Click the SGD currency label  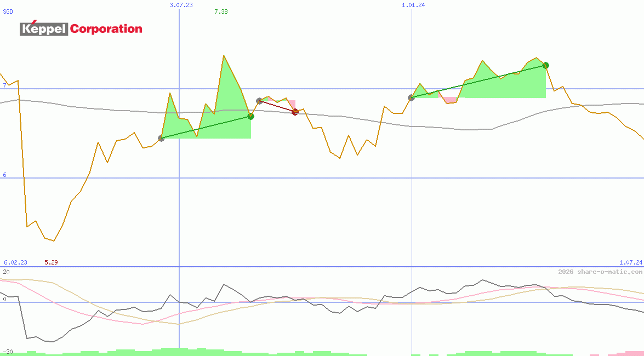pyautogui.click(x=7, y=12)
